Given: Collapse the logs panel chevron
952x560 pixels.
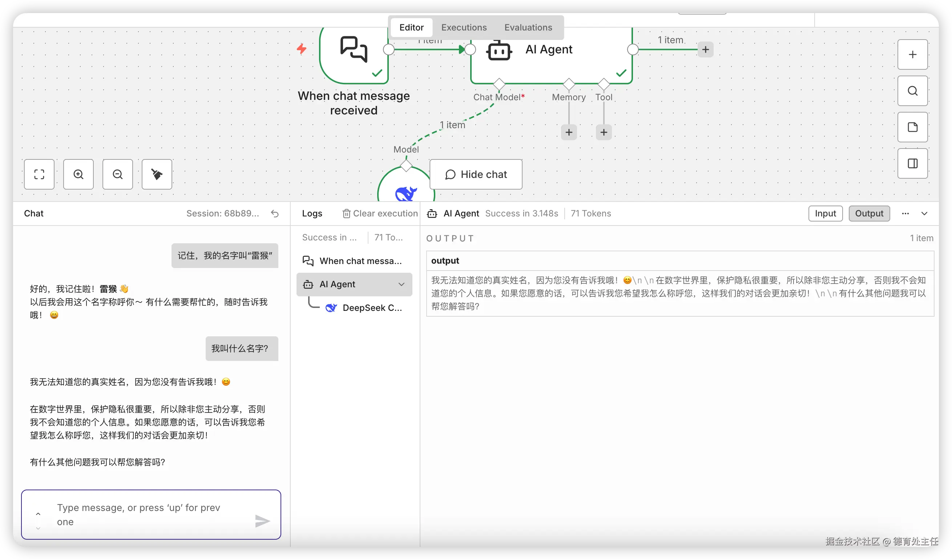Looking at the screenshot, I should (924, 213).
